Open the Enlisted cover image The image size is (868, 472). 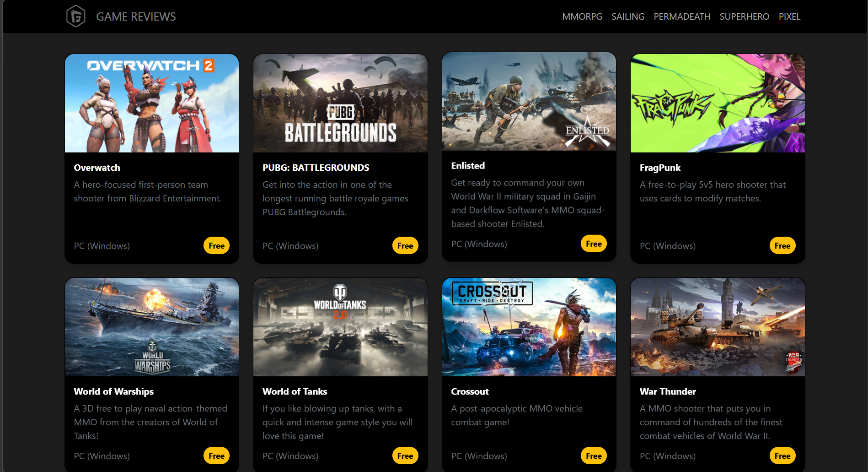tap(529, 102)
